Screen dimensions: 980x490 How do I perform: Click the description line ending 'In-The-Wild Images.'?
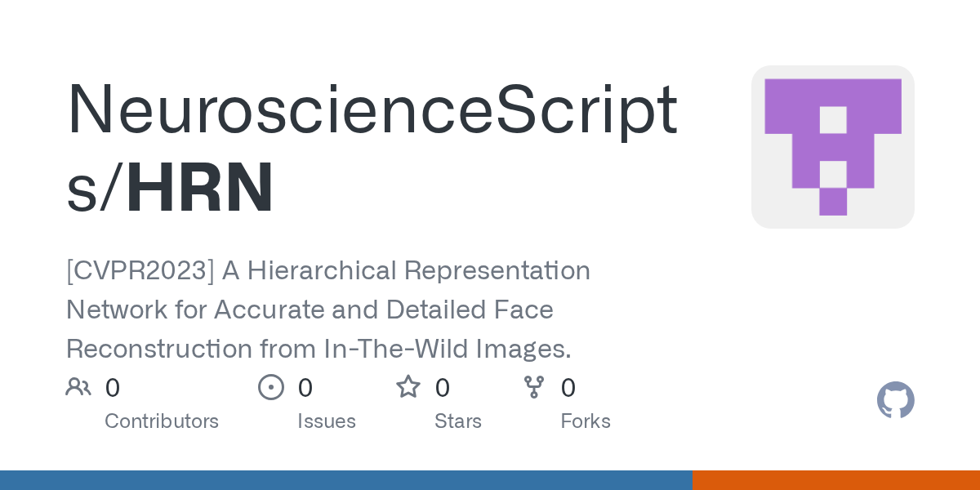click(x=318, y=349)
